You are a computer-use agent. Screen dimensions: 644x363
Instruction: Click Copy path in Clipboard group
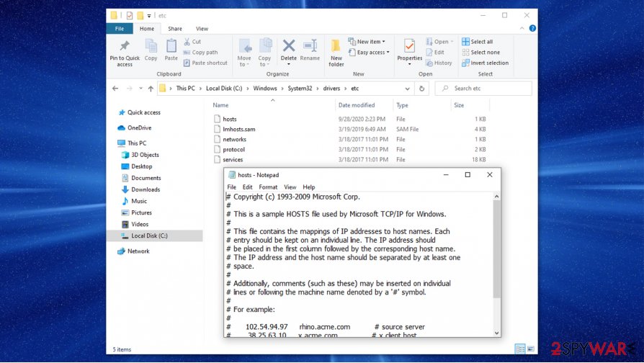point(200,52)
